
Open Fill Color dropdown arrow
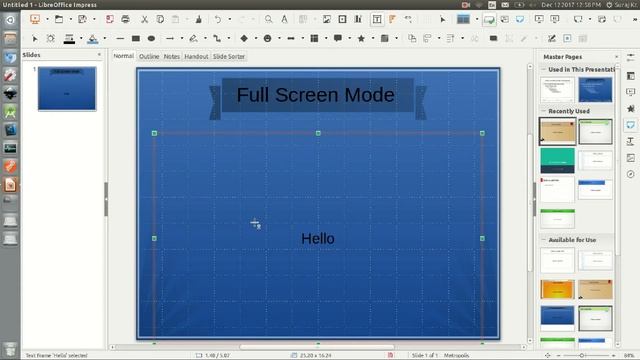(x=104, y=38)
